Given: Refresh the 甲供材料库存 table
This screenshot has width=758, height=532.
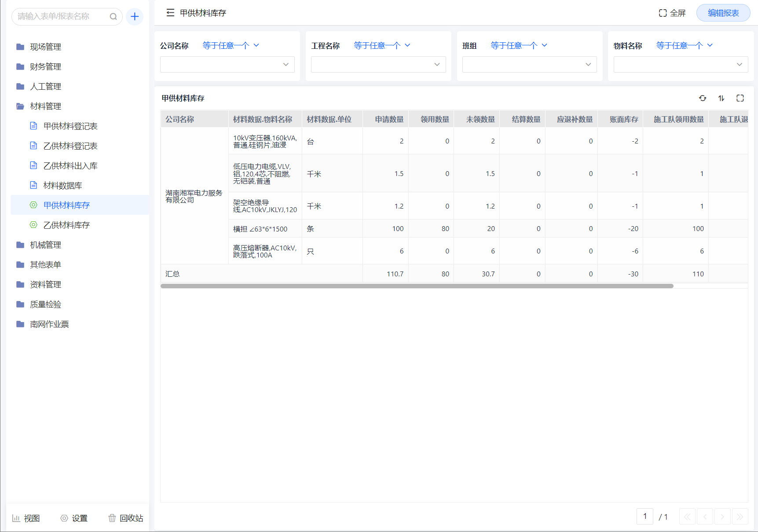Looking at the screenshot, I should [703, 98].
